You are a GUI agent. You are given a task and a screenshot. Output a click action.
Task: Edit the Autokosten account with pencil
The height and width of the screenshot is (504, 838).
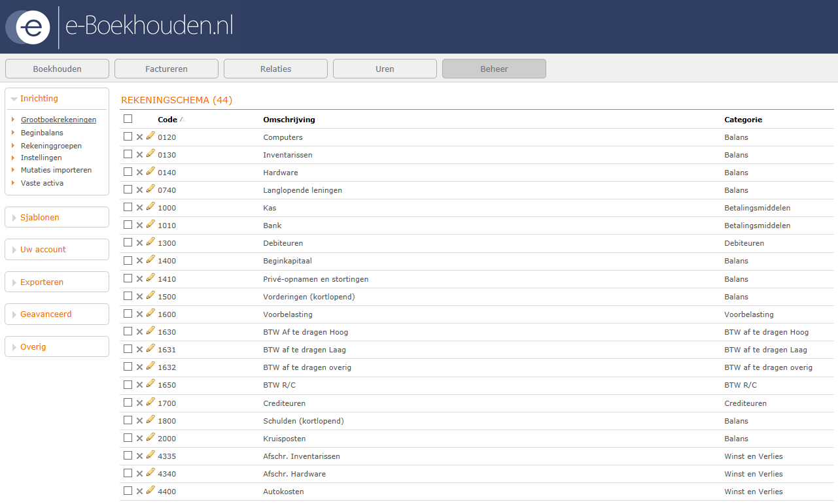150,490
